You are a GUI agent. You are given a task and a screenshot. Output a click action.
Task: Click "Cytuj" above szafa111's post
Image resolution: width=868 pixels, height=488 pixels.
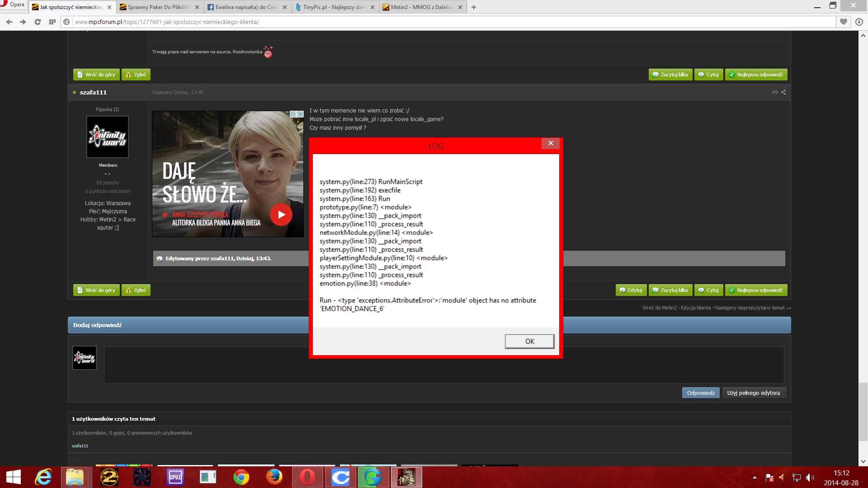point(709,75)
